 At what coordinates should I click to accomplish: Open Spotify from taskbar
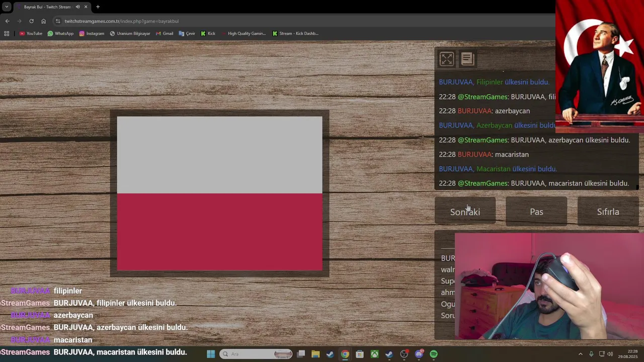click(434, 354)
